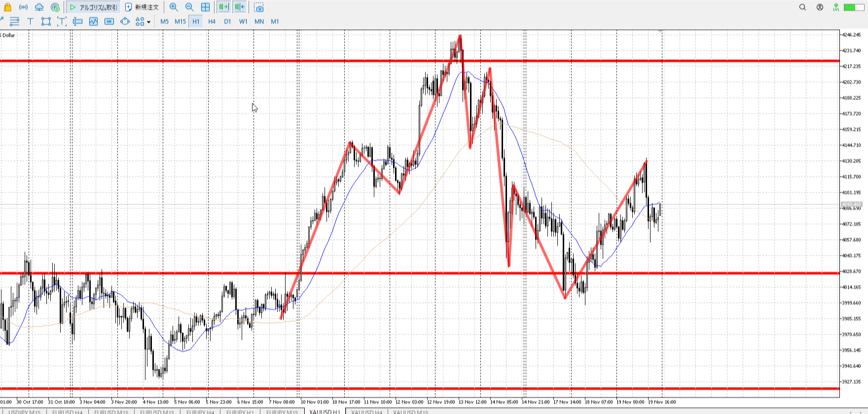Select the H4 timeframe button

coord(212,22)
